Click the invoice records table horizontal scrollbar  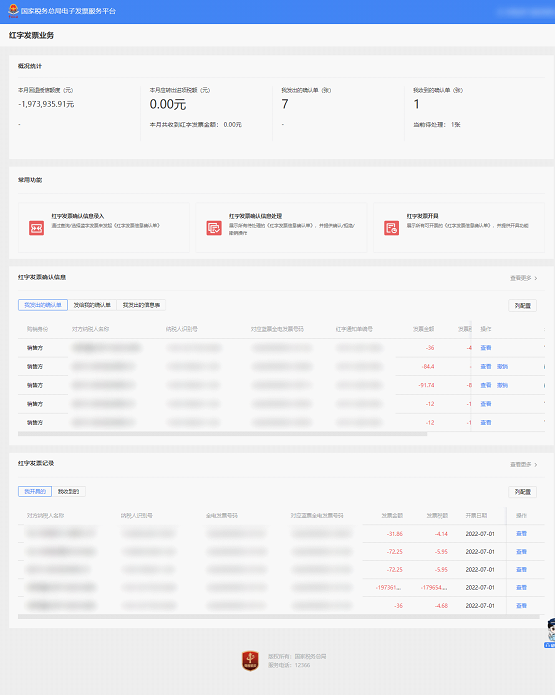point(279,617)
